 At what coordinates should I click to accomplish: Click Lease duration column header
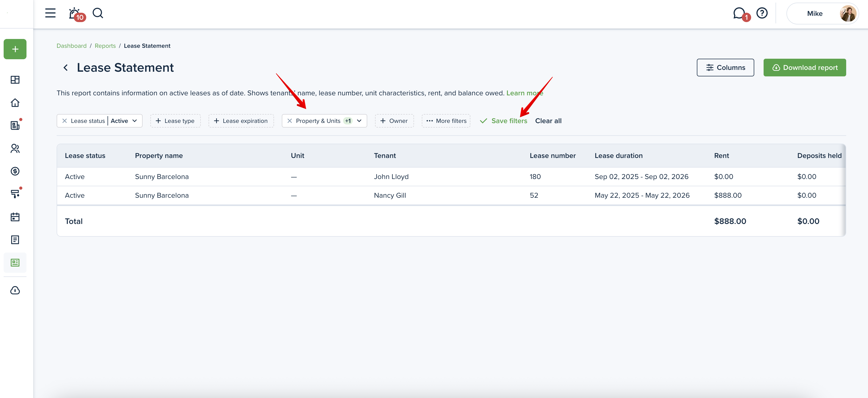pos(619,156)
